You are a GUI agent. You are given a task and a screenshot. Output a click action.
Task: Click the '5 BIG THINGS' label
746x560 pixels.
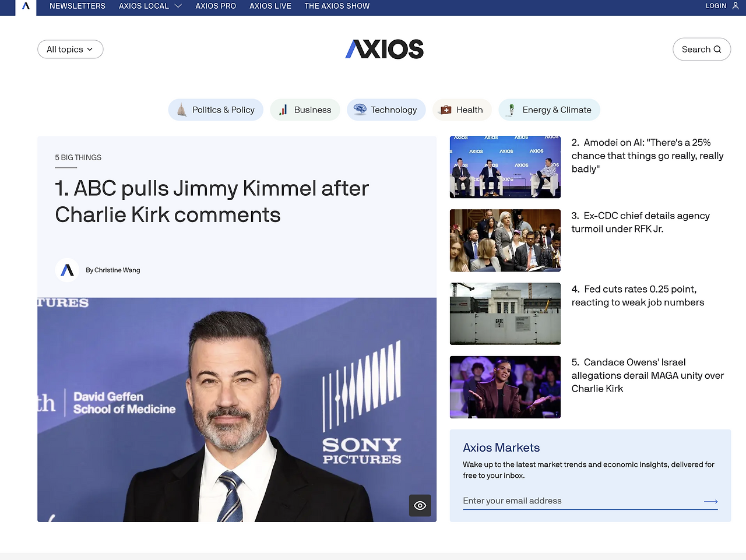78,157
